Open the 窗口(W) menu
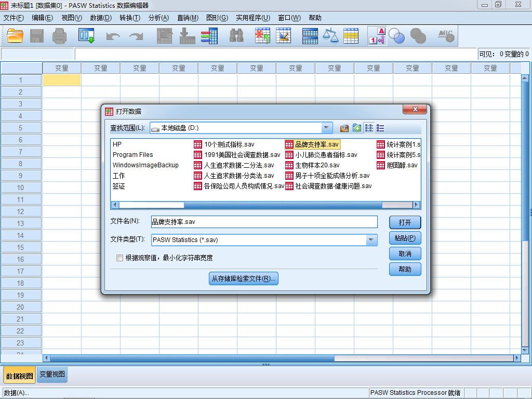Viewport: 532px width, 399px height. [289, 18]
